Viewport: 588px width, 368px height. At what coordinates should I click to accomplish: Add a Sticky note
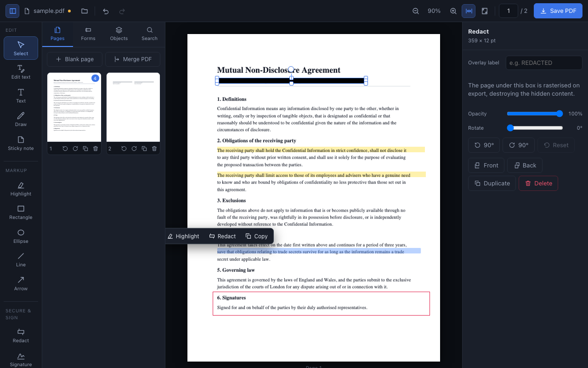click(21, 143)
